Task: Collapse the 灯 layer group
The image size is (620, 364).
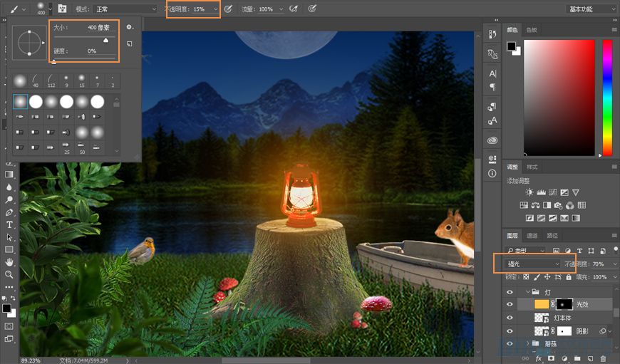Action: tap(528, 291)
